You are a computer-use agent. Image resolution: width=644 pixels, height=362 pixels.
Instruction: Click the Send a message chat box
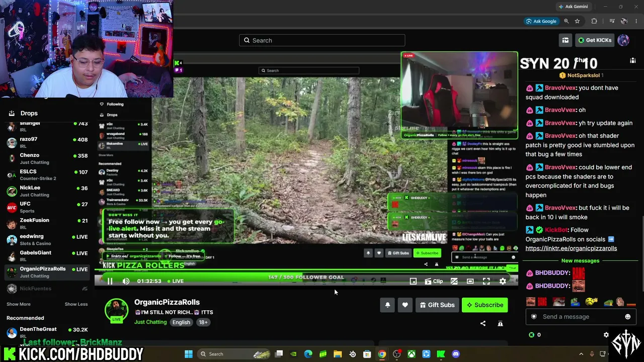click(580, 317)
